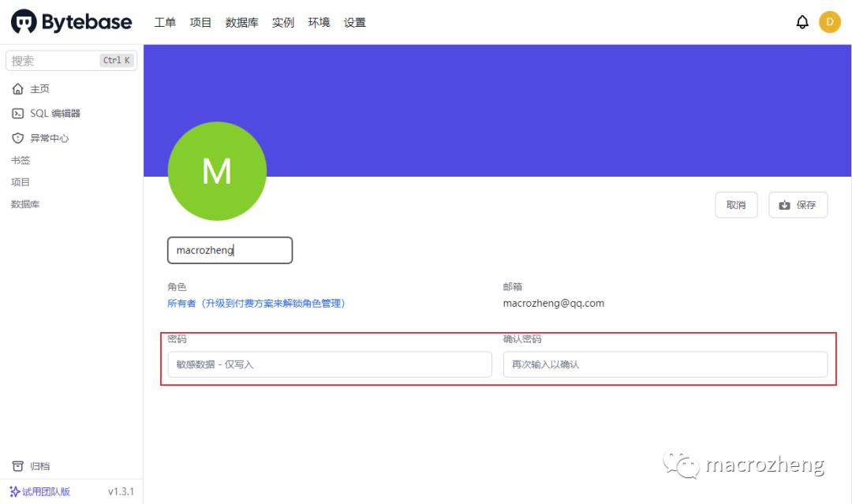Image resolution: width=852 pixels, height=504 pixels.
Task: Open the 工单 menu item
Action: point(164,22)
